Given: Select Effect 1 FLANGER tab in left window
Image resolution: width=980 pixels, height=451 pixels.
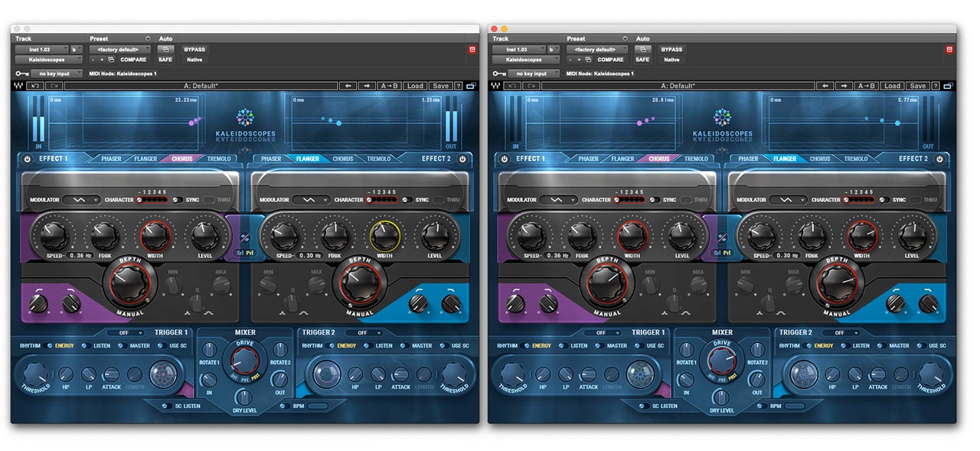Looking at the screenshot, I should [x=145, y=159].
